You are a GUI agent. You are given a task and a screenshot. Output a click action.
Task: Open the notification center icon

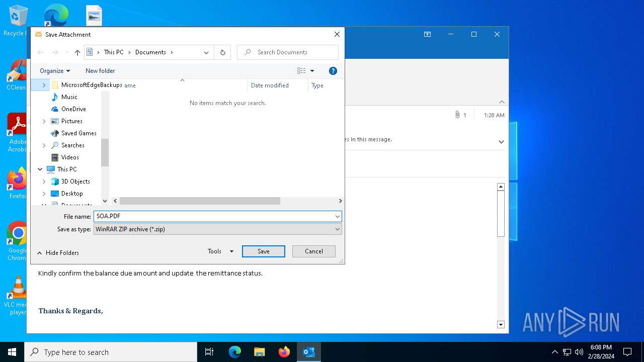[x=627, y=352]
